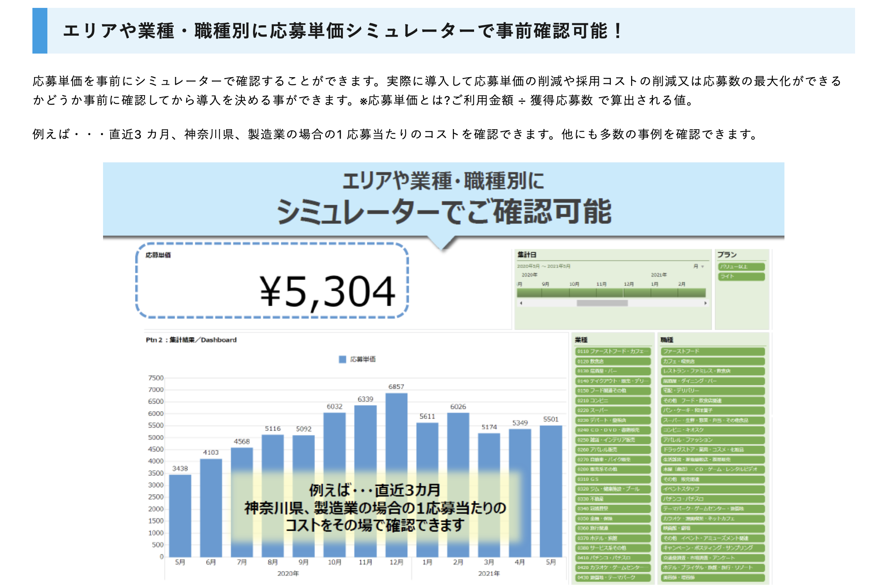
Task: Click the gray timeline scrollbar thumb
Action: [x=602, y=303]
